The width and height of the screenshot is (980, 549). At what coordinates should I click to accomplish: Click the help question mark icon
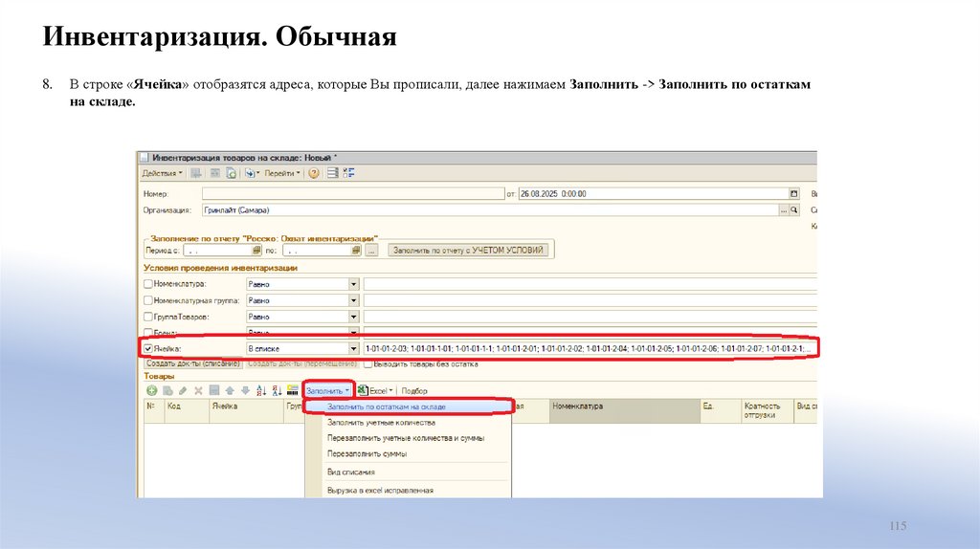coord(313,173)
